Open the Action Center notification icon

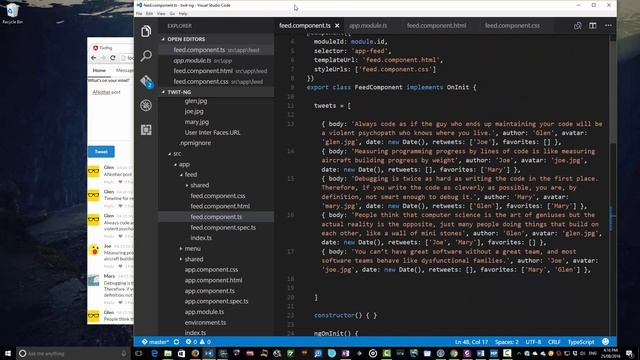[630, 353]
